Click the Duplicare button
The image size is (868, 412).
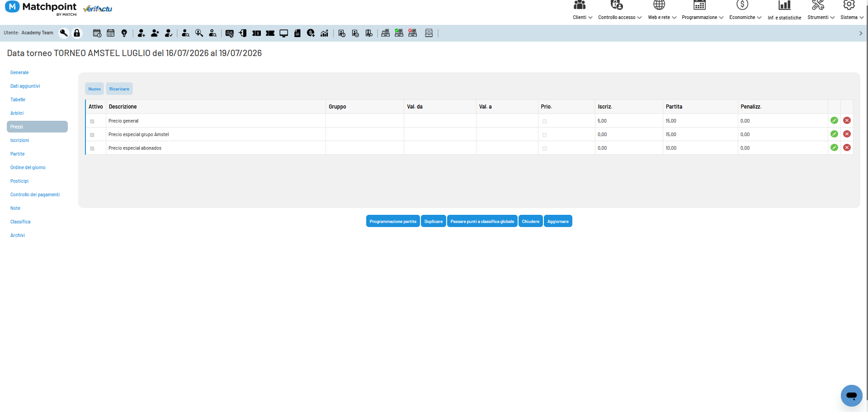(x=434, y=221)
